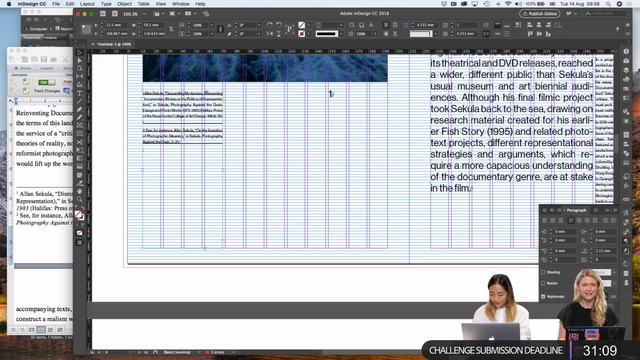The width and height of the screenshot is (640, 360).
Task: Toggle Track Changes switch in Word window
Action: tap(47, 83)
